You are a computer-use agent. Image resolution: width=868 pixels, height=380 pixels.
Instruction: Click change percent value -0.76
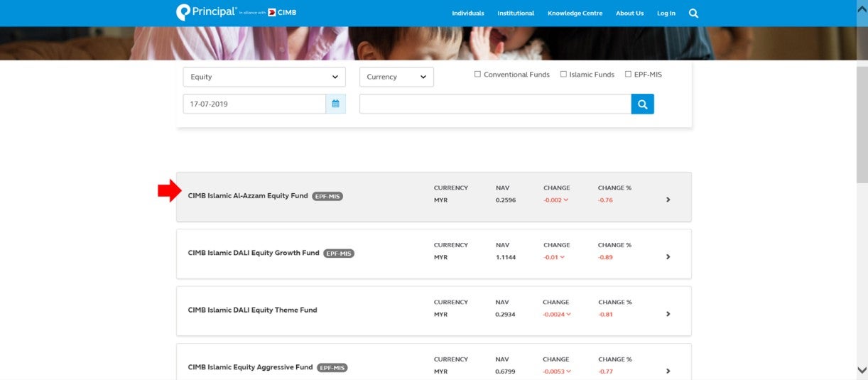coord(605,200)
